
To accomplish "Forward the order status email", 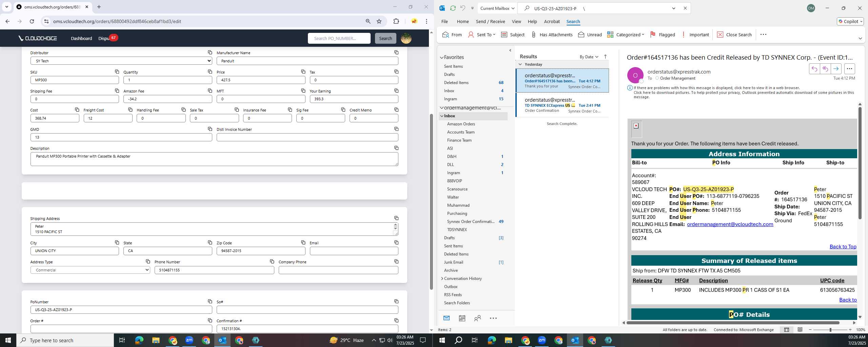I will pyautogui.click(x=836, y=69).
